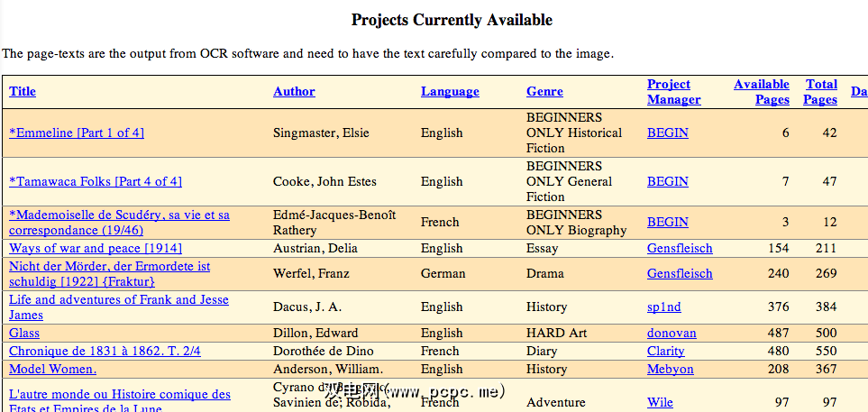View project manager sp1nd's profile

pos(664,307)
